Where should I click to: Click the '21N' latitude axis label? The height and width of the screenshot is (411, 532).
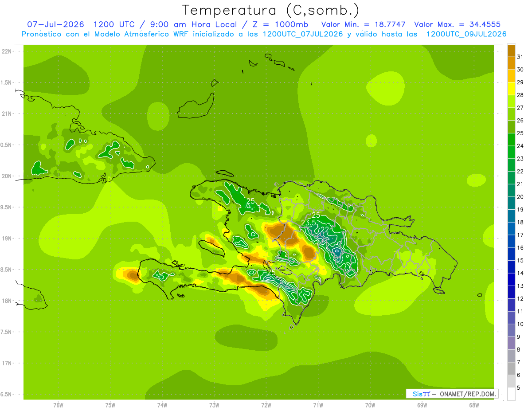click(7, 114)
